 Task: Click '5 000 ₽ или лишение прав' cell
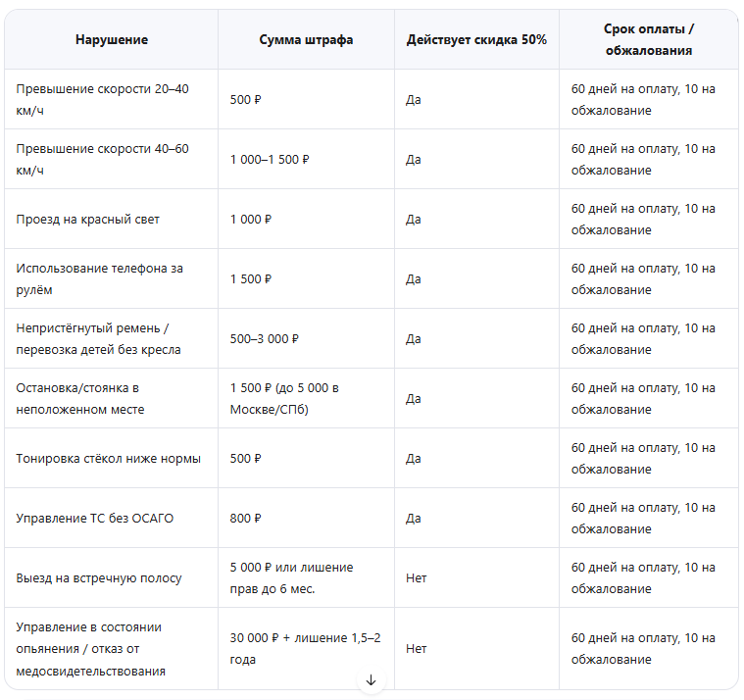306,577
